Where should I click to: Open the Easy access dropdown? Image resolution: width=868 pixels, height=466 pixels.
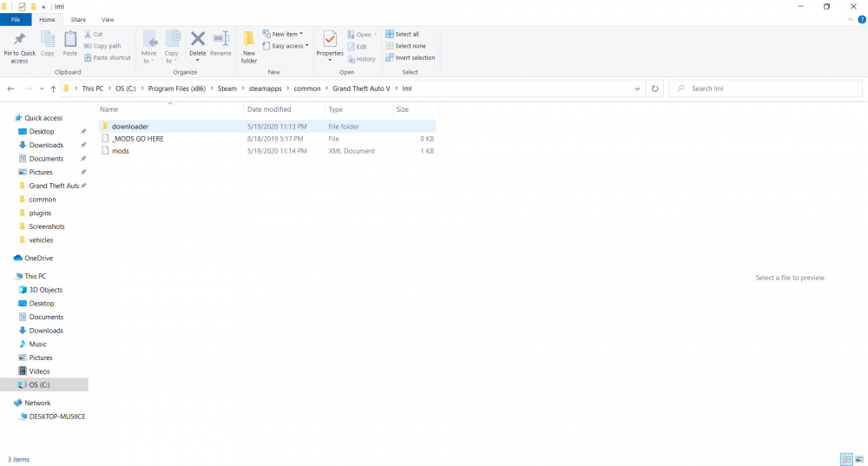[286, 46]
